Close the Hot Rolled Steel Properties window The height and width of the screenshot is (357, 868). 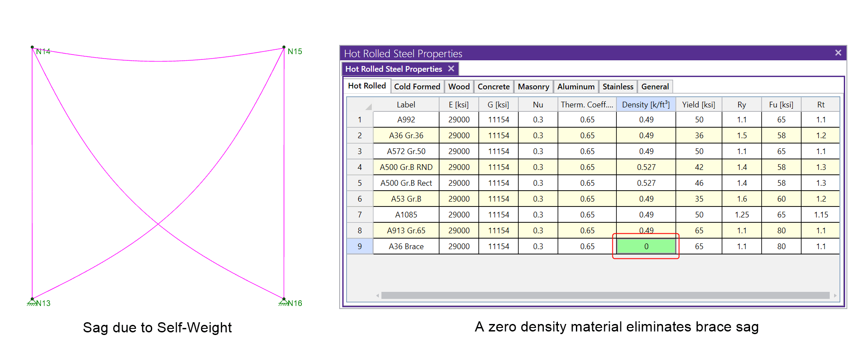(838, 53)
